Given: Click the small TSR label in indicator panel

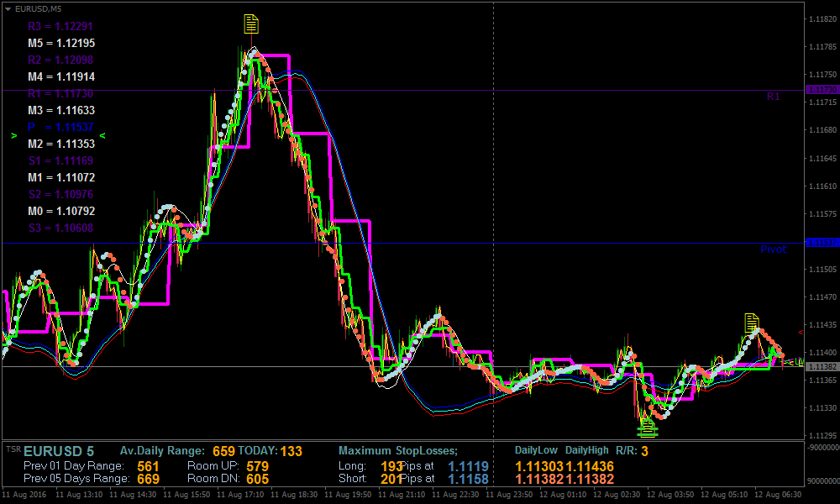Looking at the screenshot, I should pyautogui.click(x=13, y=449).
